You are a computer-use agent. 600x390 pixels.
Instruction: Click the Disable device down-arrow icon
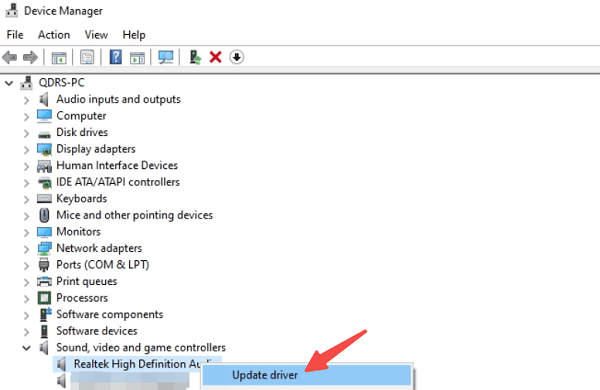[236, 57]
